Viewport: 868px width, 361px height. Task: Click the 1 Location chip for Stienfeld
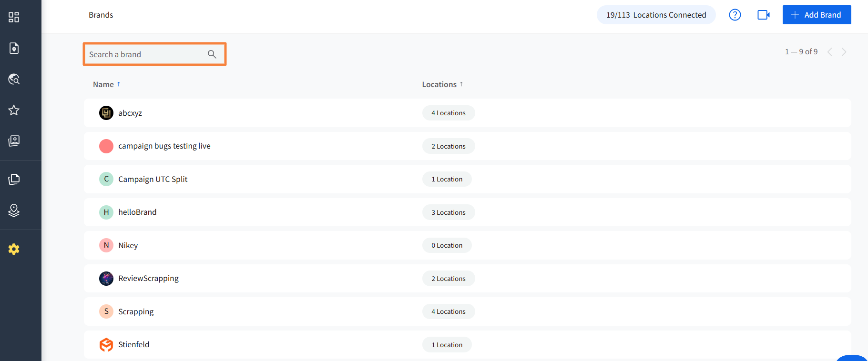pos(447,345)
